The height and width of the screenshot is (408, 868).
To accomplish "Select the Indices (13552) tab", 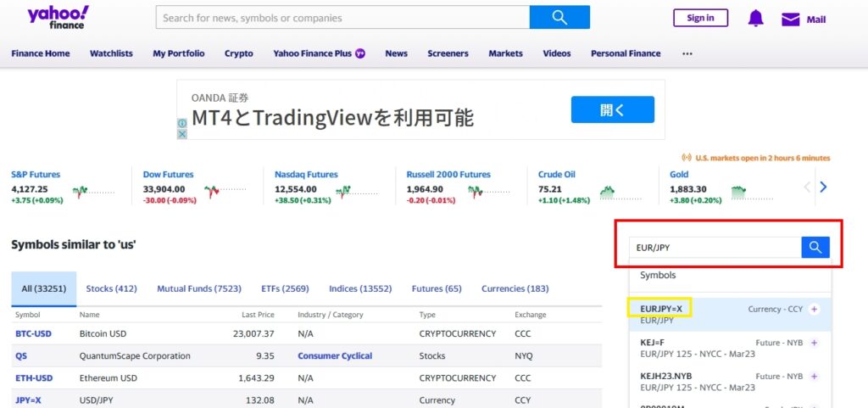I will pos(360,289).
